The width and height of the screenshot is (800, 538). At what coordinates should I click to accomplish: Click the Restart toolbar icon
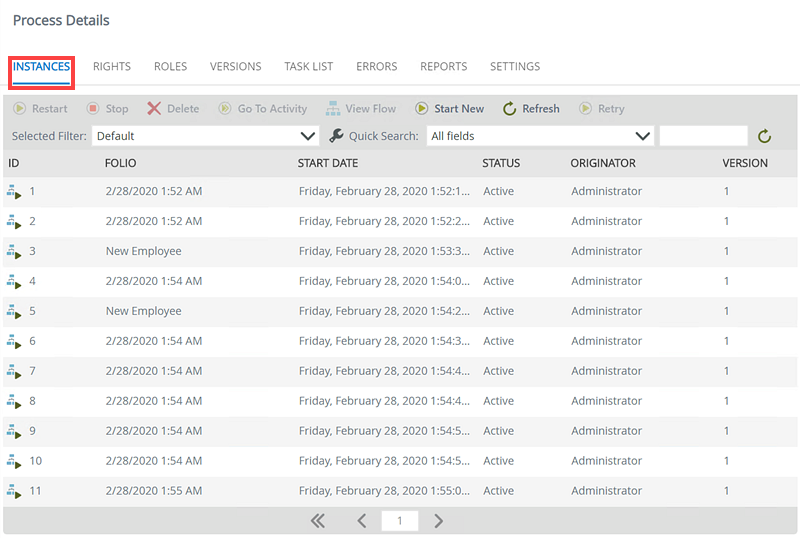pyautogui.click(x=20, y=109)
